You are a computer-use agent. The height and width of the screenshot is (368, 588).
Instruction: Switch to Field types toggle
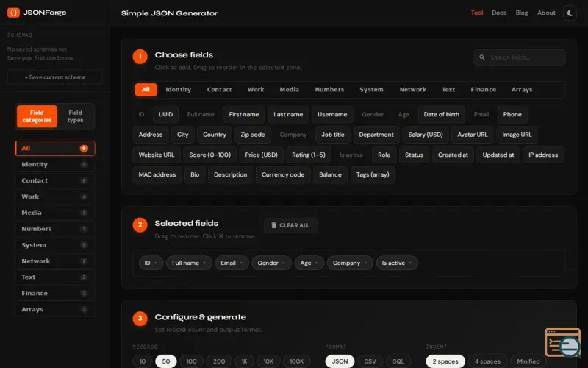point(76,116)
